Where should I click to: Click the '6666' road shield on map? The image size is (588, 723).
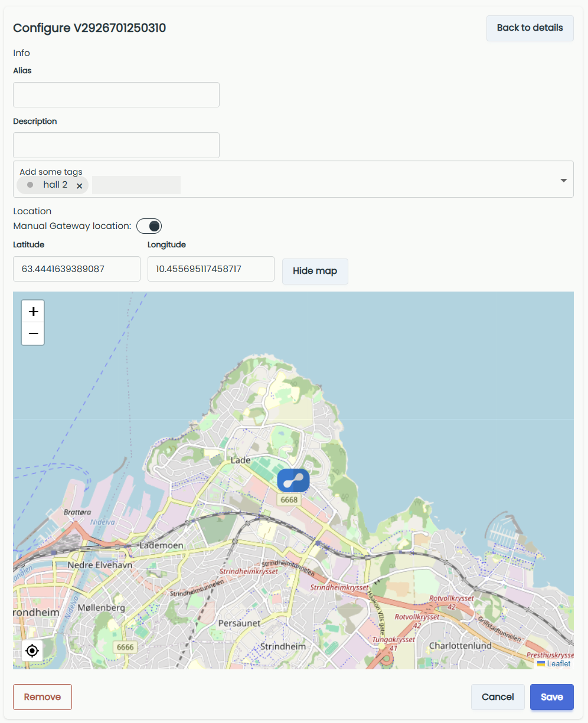pyautogui.click(x=125, y=647)
